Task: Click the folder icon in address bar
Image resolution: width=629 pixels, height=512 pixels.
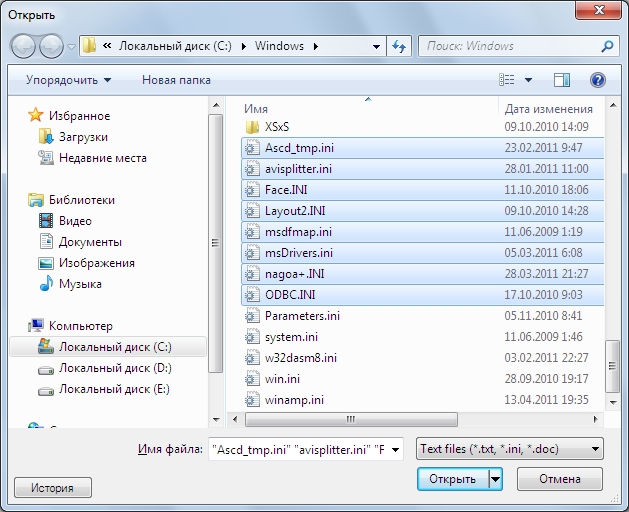Action: [x=89, y=46]
